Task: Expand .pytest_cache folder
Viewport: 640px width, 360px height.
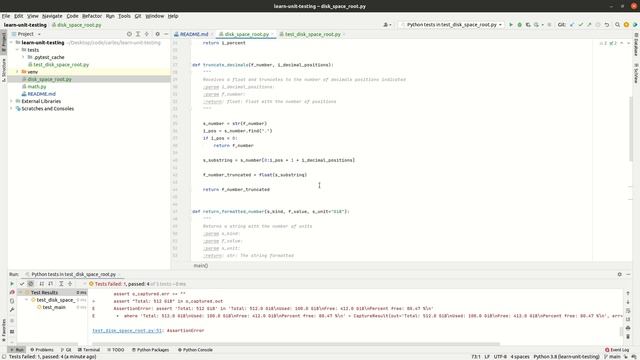Action: tap(23, 57)
